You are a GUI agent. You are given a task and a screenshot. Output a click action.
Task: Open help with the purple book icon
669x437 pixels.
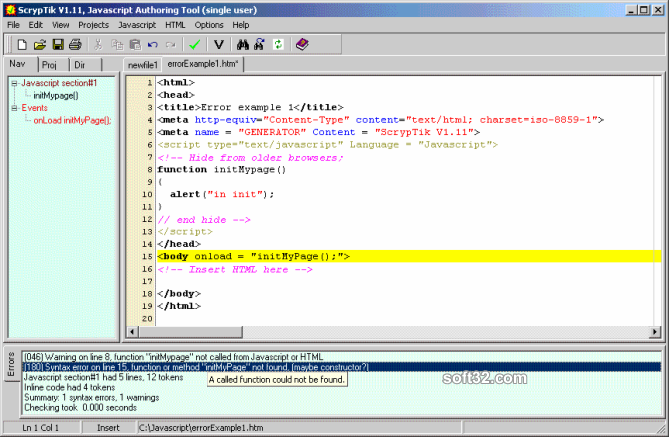coord(302,44)
